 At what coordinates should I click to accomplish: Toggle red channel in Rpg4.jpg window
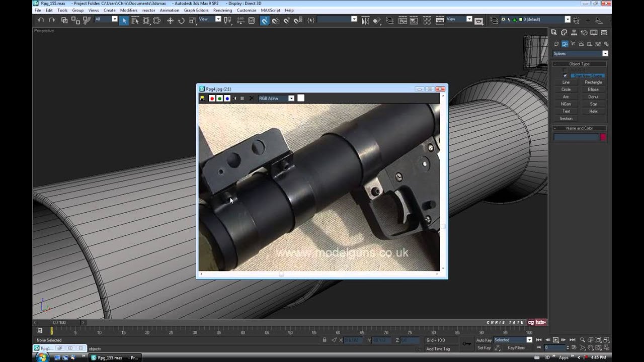click(212, 99)
